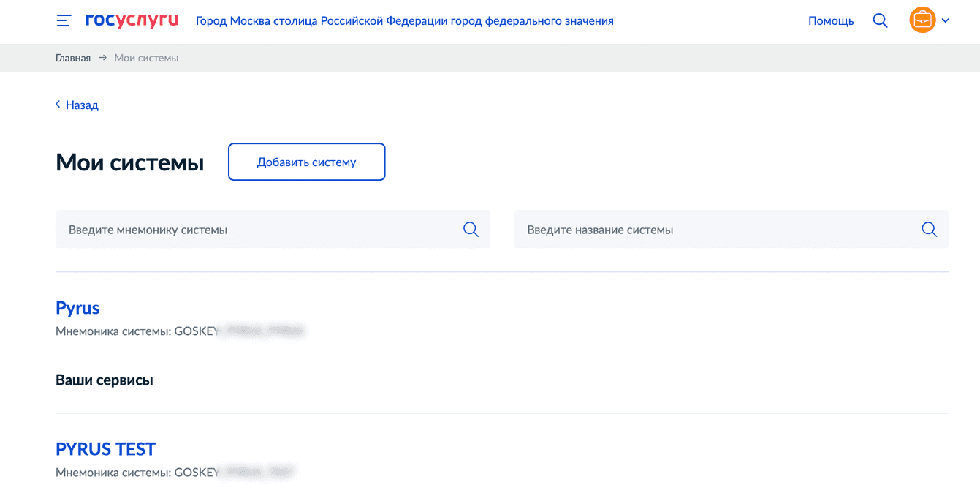980x504 pixels.
Task: Click search icon in system name field
Action: point(929,230)
